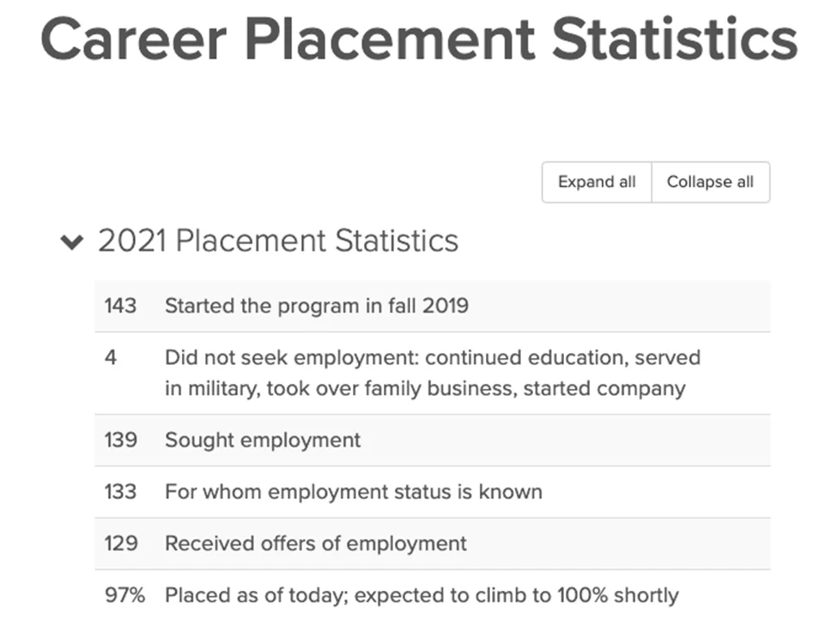Click the number 4 in the second row
The image size is (837, 644).
[x=111, y=357]
